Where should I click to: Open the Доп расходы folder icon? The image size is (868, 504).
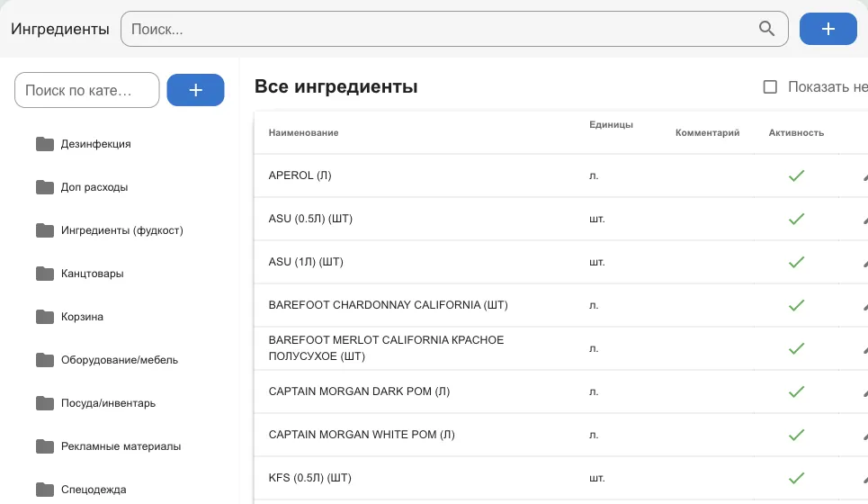click(45, 187)
